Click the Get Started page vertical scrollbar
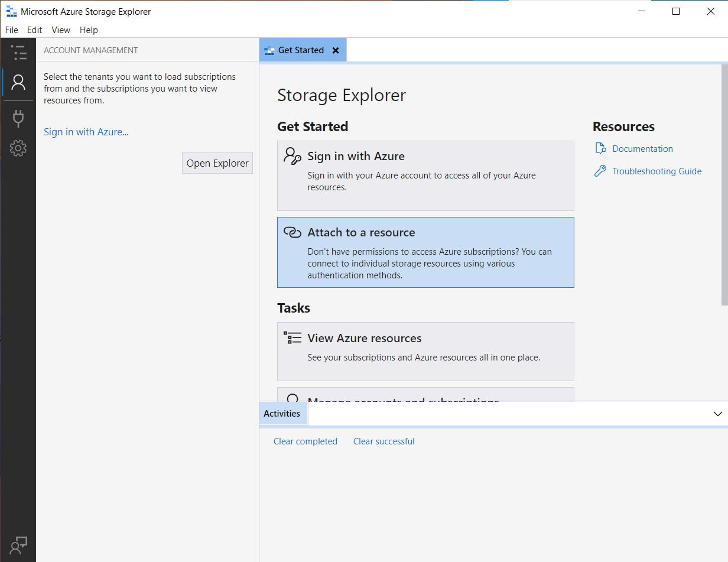728x562 pixels. pyautogui.click(x=724, y=185)
